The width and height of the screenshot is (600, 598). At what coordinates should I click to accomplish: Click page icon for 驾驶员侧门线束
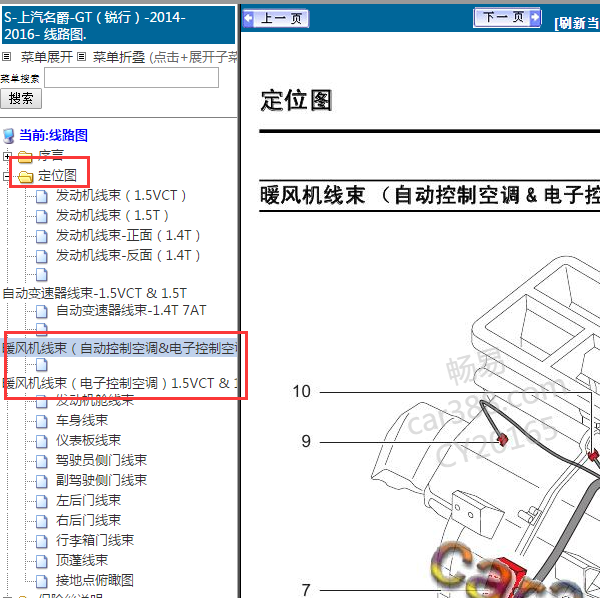point(41,461)
